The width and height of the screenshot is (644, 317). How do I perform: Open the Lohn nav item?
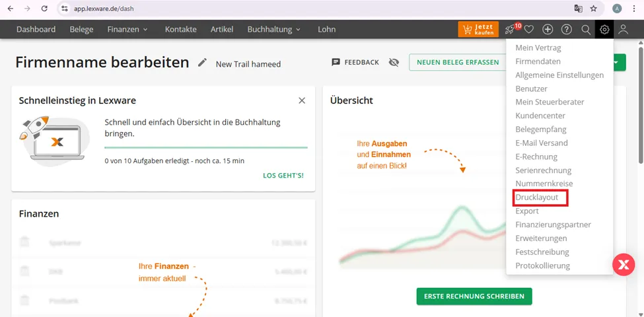coord(326,30)
